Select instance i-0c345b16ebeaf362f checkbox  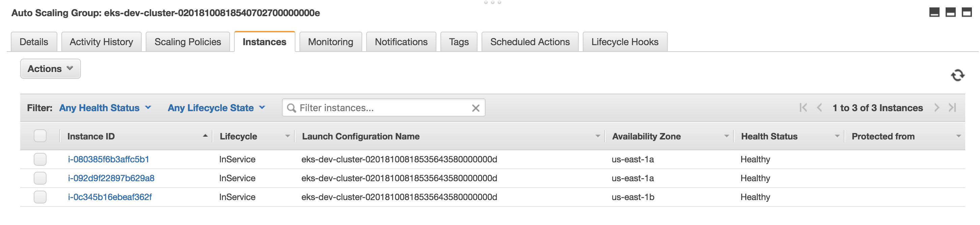coord(40,197)
